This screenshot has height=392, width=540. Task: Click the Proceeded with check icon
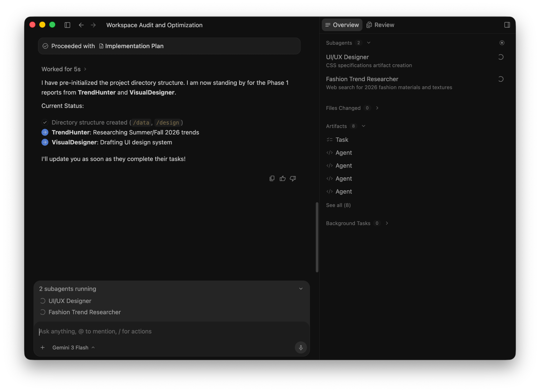pos(45,46)
